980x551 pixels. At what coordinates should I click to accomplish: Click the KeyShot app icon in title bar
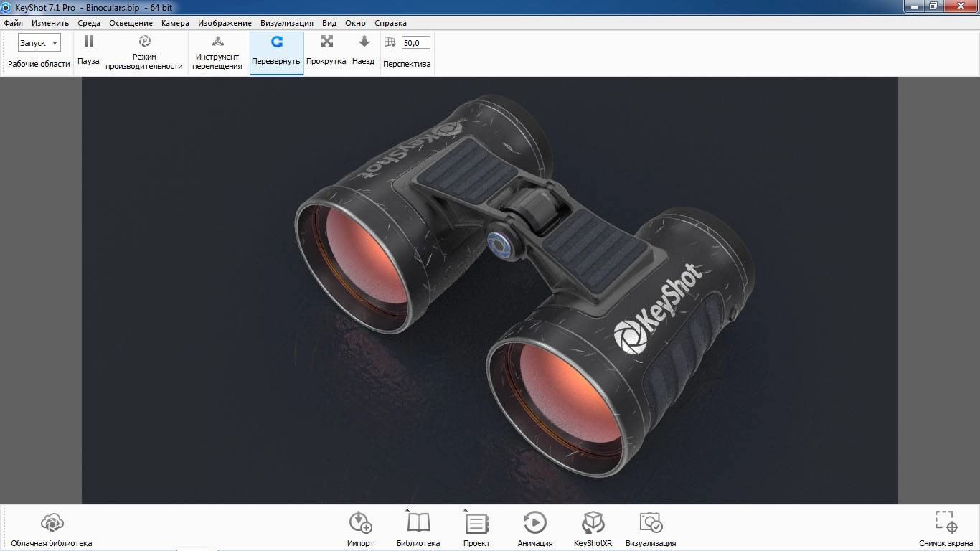pyautogui.click(x=6, y=7)
